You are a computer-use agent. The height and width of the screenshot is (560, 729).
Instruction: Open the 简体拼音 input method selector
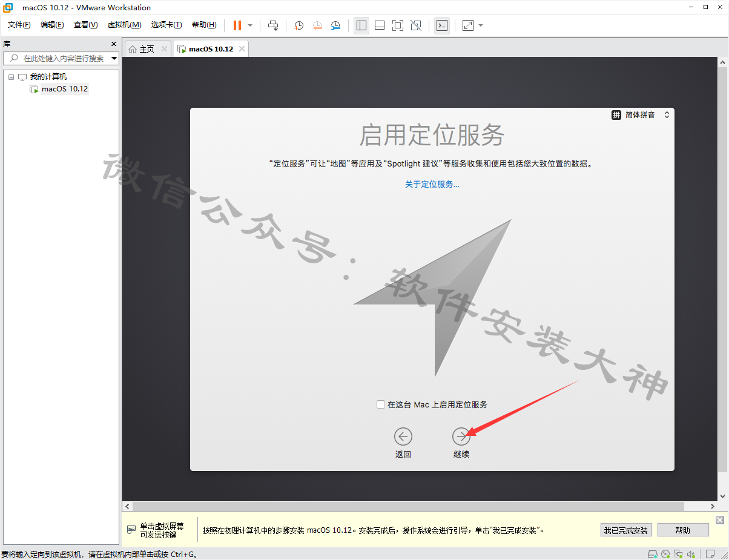point(641,115)
